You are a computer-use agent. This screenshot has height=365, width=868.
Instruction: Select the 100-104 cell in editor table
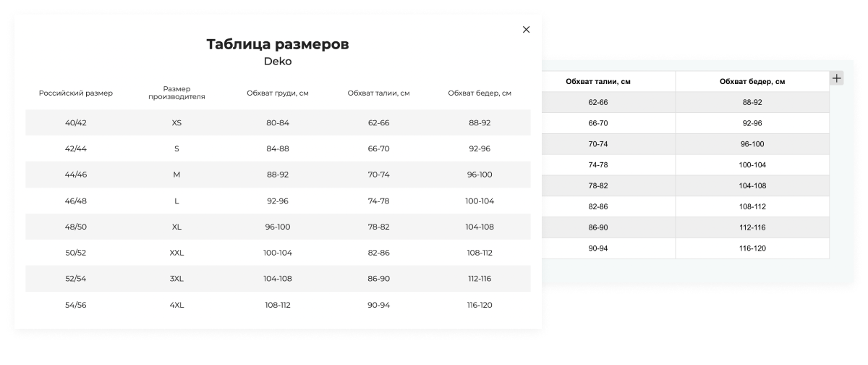click(x=752, y=165)
